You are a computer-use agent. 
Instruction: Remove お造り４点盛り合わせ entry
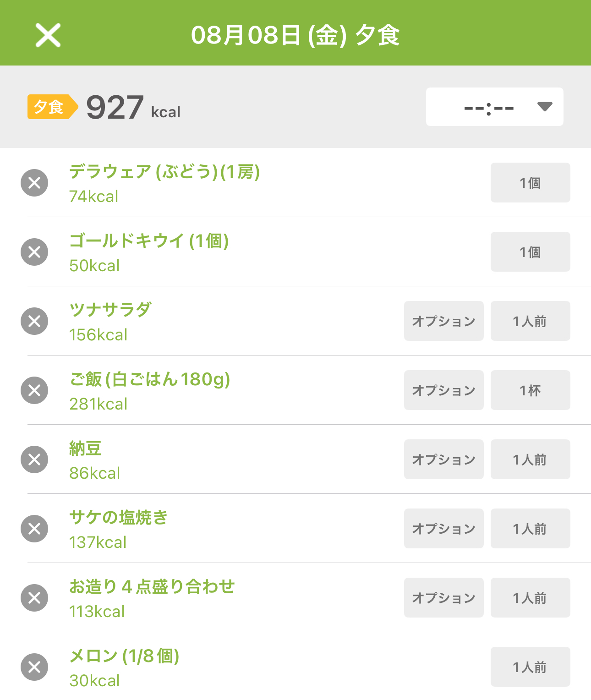point(34,598)
